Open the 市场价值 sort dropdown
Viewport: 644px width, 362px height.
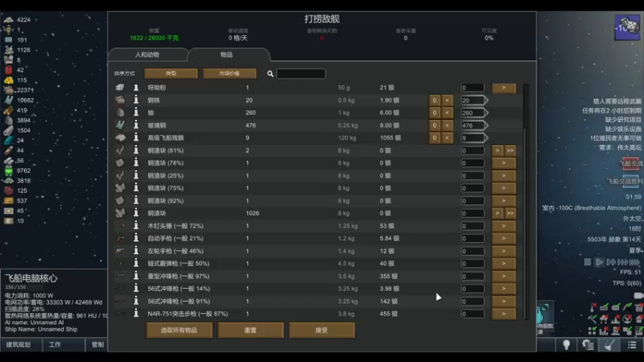(229, 73)
